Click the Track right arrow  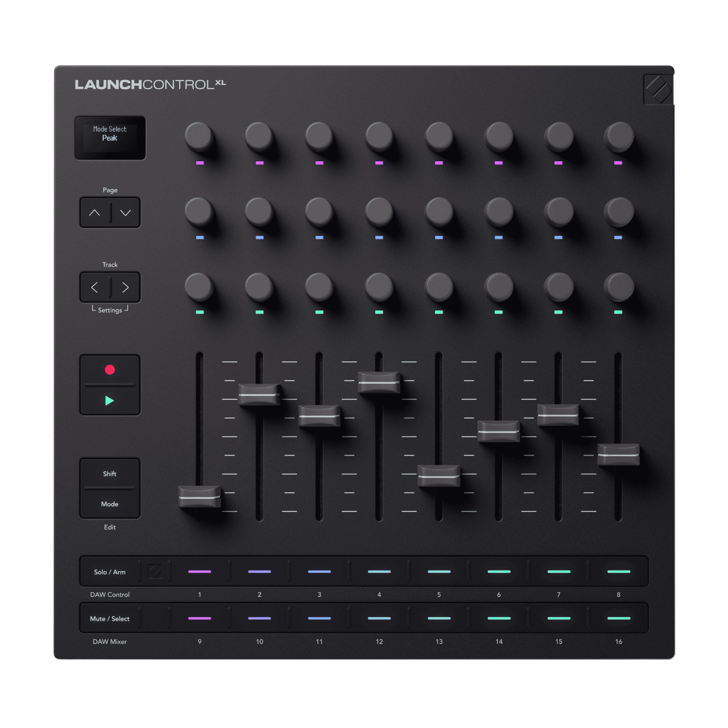point(126,288)
